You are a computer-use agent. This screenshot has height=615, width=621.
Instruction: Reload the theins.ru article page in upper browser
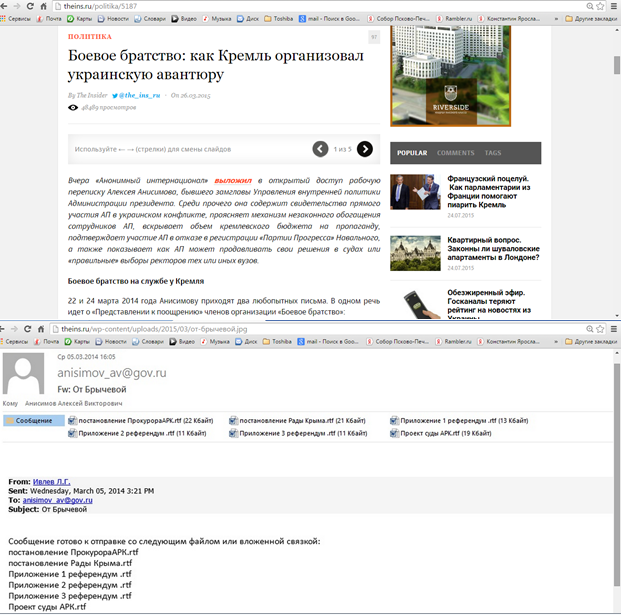point(30,6)
